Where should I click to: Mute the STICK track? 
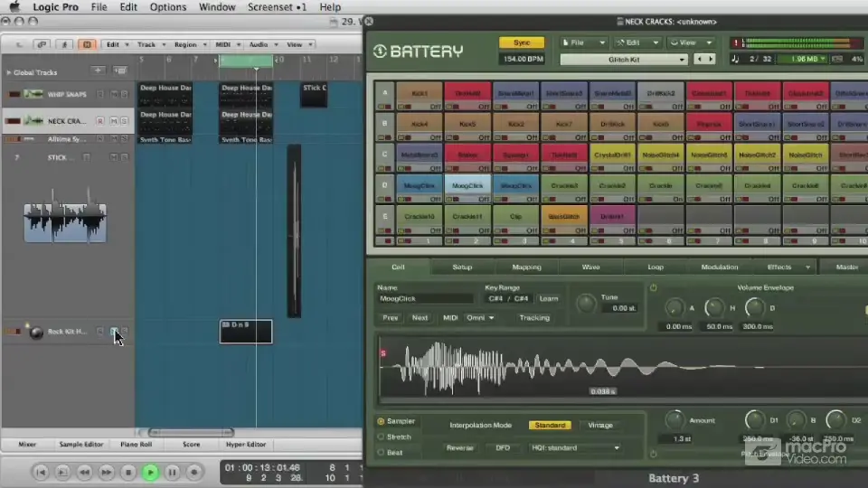click(x=114, y=157)
